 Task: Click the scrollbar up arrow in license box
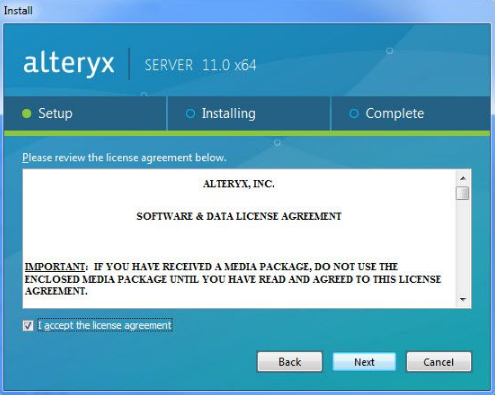[x=463, y=178]
